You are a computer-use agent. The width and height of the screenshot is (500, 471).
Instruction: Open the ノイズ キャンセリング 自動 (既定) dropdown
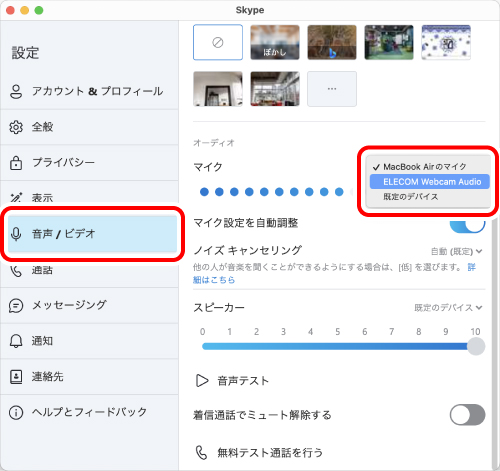(x=456, y=251)
